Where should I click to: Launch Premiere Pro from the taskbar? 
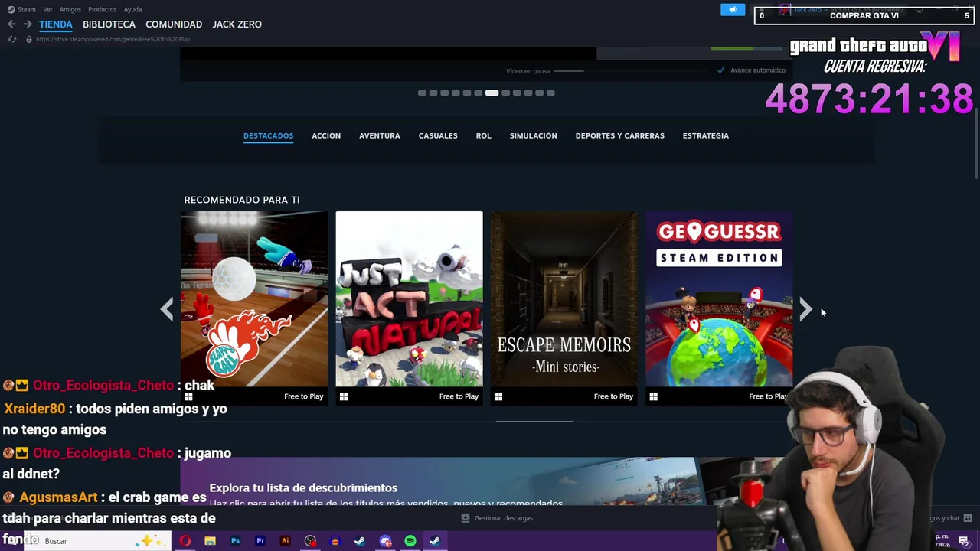[260, 541]
